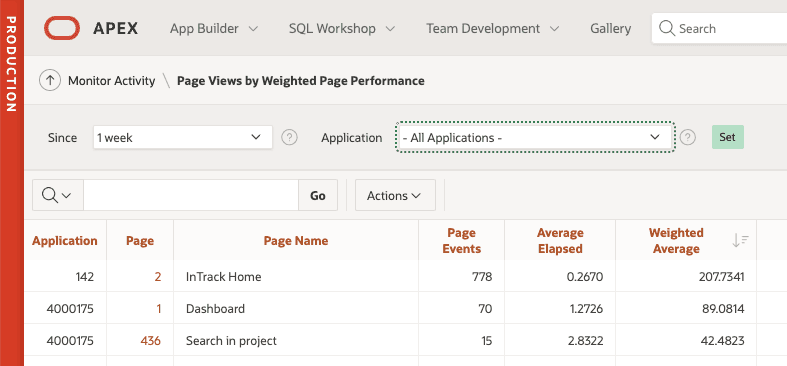Click the Weighted Average column header
Viewport: 787px width, 366px height.
point(676,240)
